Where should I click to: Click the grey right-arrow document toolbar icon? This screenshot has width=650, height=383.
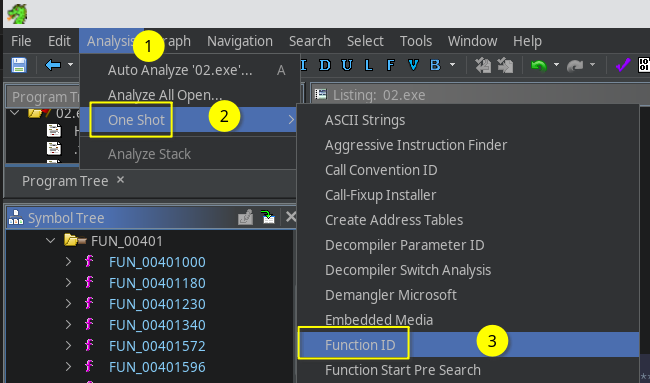point(505,65)
